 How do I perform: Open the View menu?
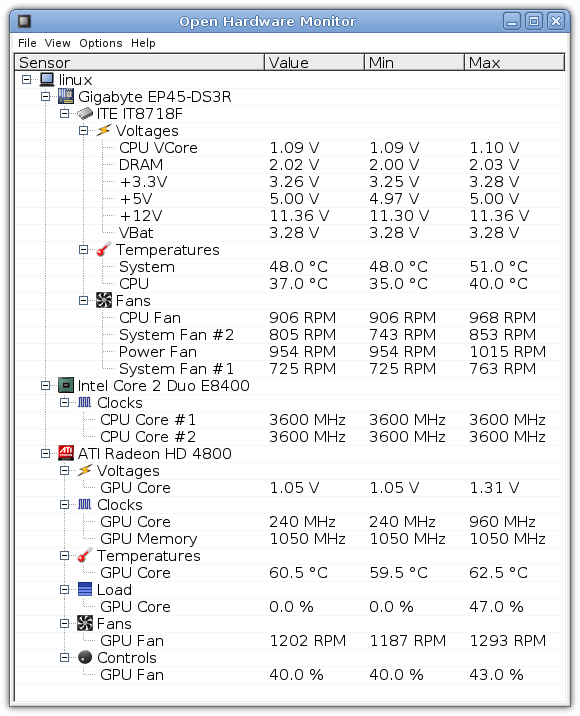pos(58,43)
